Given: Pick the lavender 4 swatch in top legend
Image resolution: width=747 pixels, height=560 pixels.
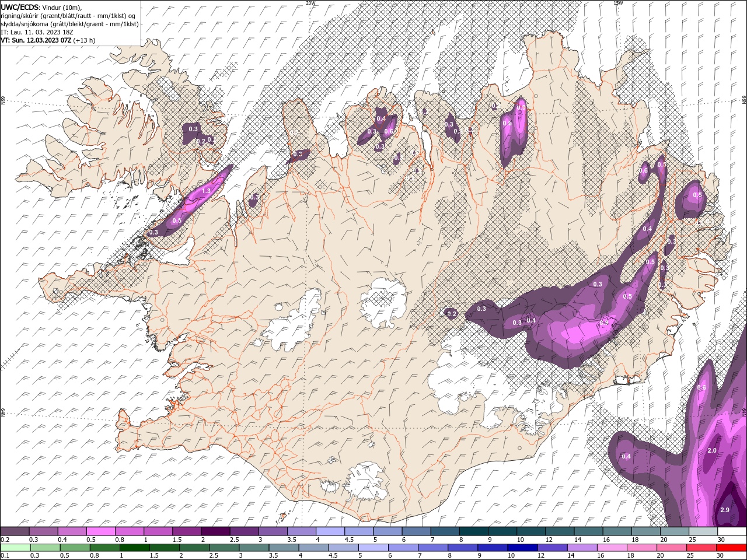Looking at the screenshot, I should (x=330, y=531).
